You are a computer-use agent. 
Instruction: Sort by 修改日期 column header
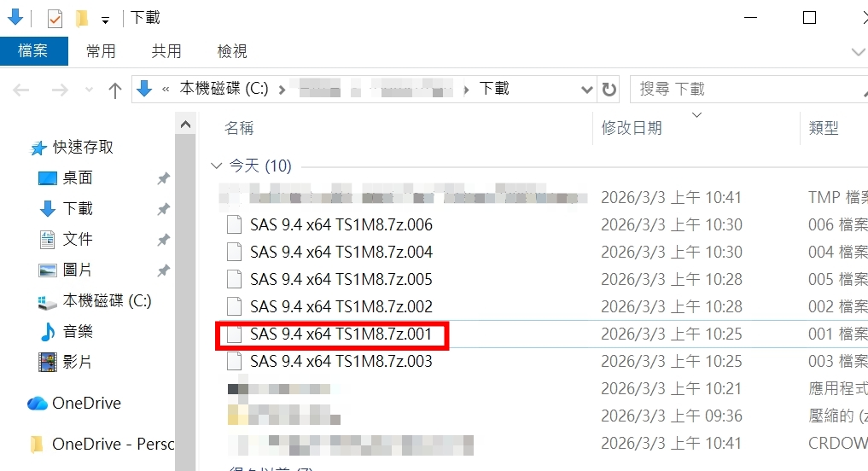[632, 128]
